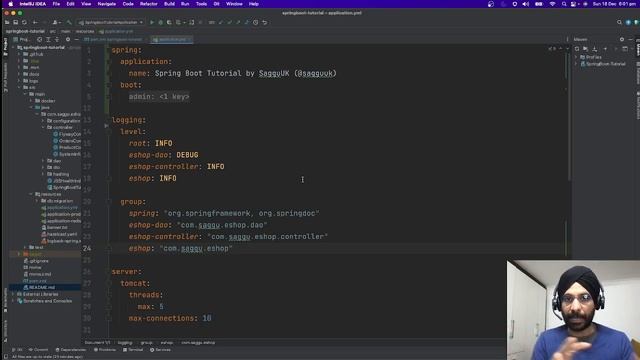640x360 pixels.
Task: Expand Profiles in Maven panel
Action: 576,57
